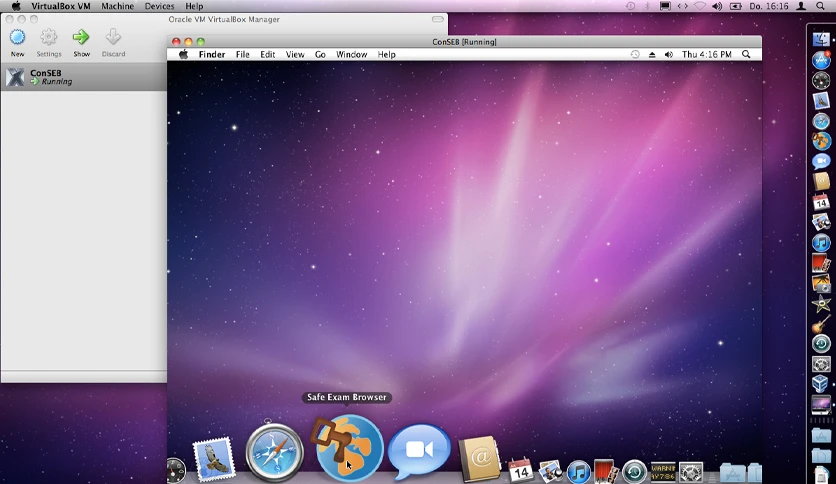
Task: Open Devices menu in VirtualBox VM
Action: pyautogui.click(x=159, y=6)
